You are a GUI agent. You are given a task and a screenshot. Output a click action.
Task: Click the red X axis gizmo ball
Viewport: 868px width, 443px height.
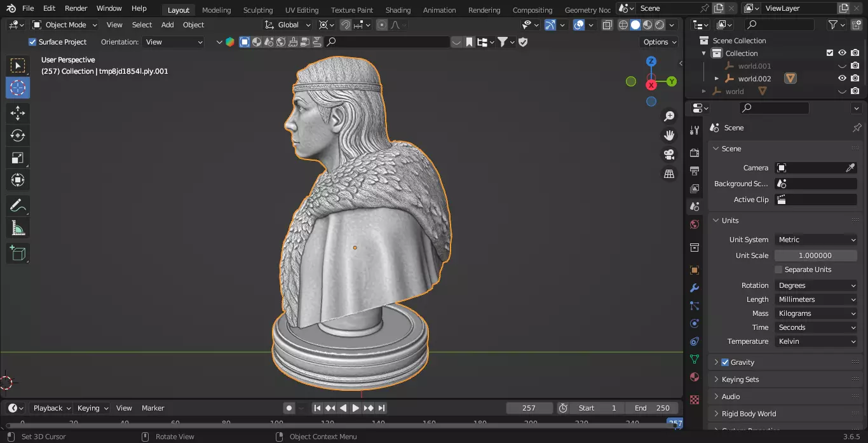pos(651,85)
